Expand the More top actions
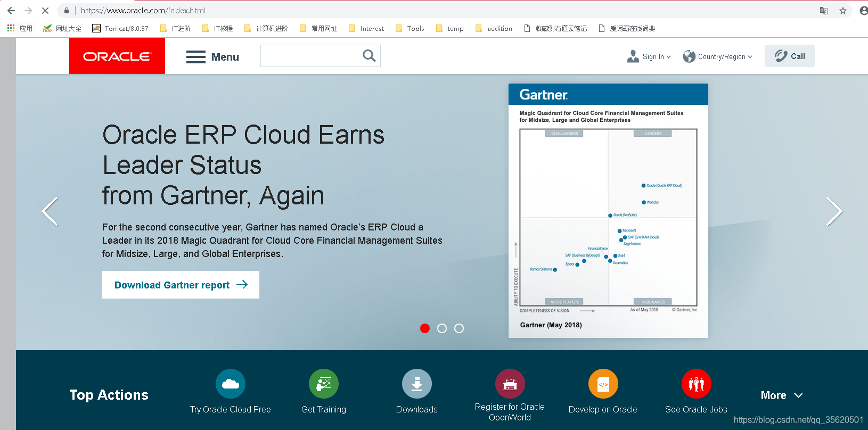The width and height of the screenshot is (868, 430). click(782, 395)
